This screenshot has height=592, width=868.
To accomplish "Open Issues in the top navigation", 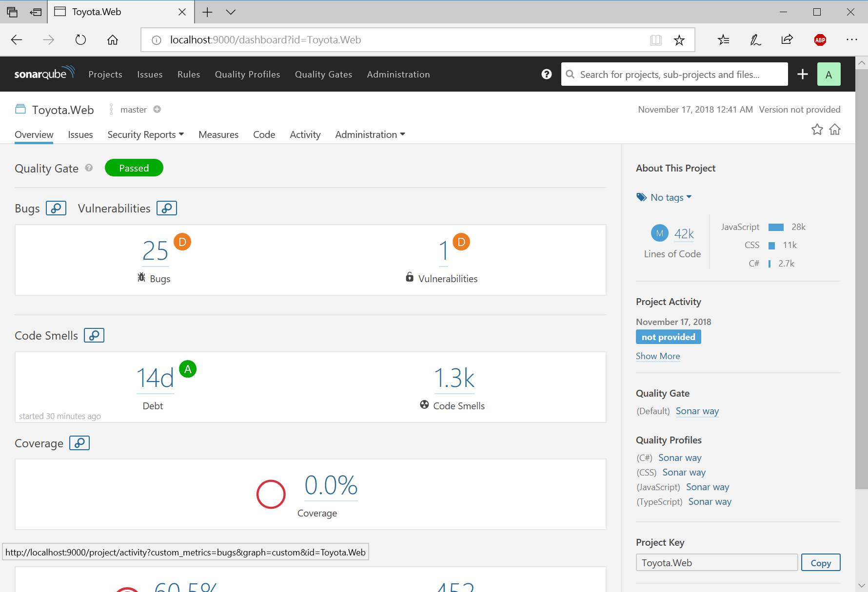I will click(x=150, y=74).
